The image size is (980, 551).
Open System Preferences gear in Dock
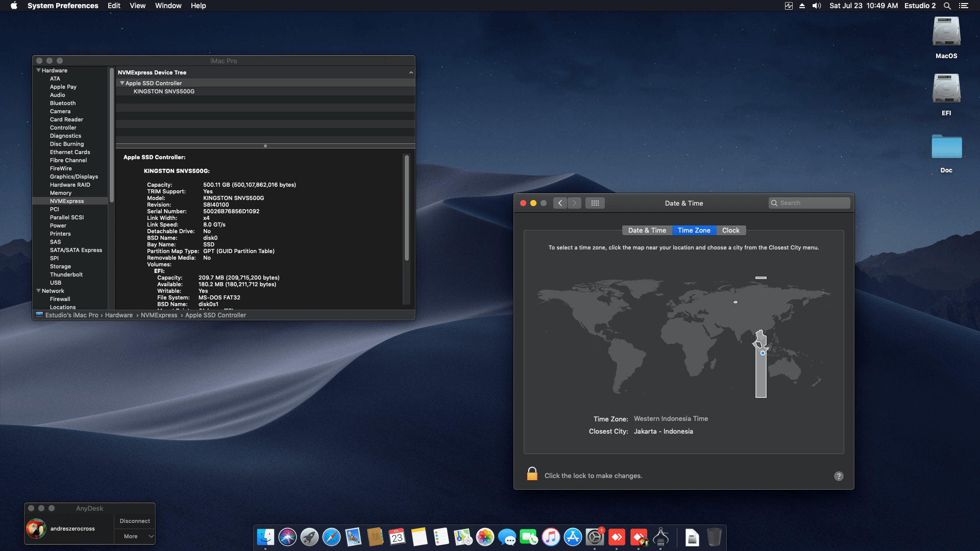(595, 537)
